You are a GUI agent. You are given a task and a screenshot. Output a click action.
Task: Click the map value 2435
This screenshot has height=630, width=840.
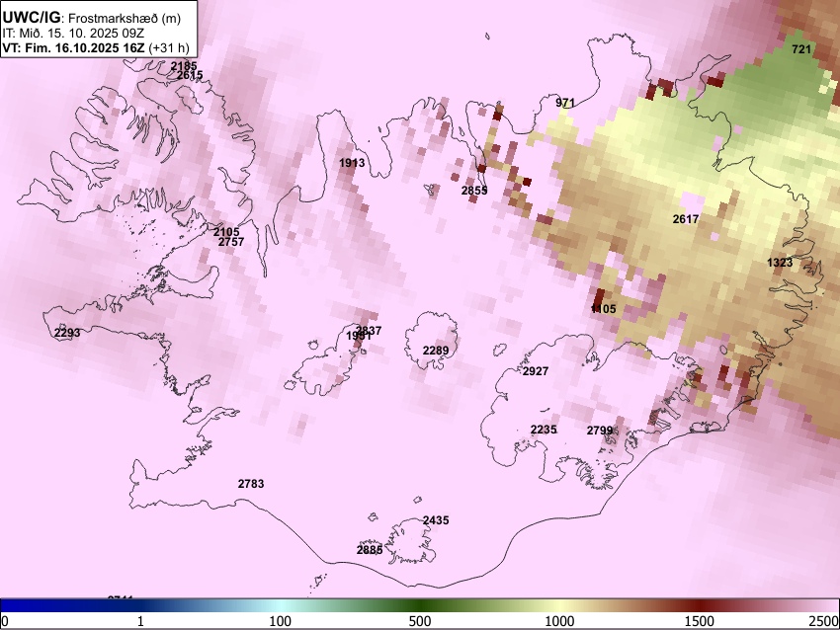(436, 520)
